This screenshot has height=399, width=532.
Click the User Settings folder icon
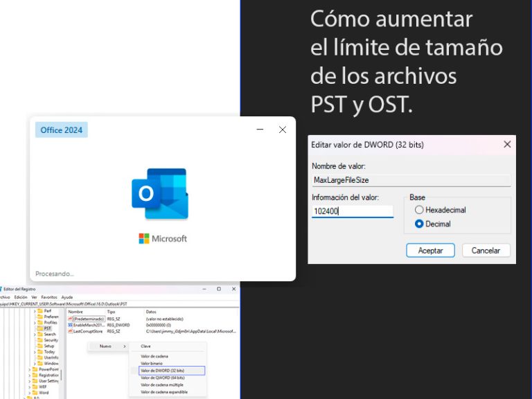(35, 381)
